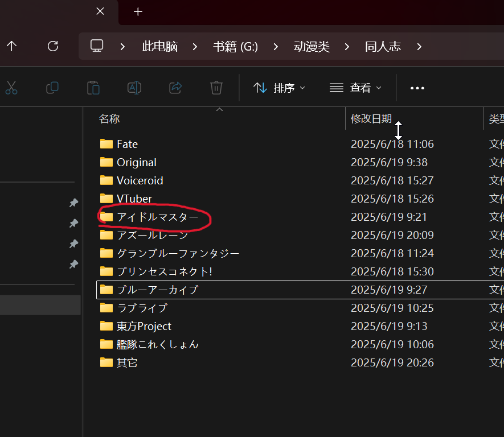This screenshot has width=504, height=437.
Task: Click date 2025/6/19 10:06 of 艦隊これくしょん
Action: click(x=392, y=344)
